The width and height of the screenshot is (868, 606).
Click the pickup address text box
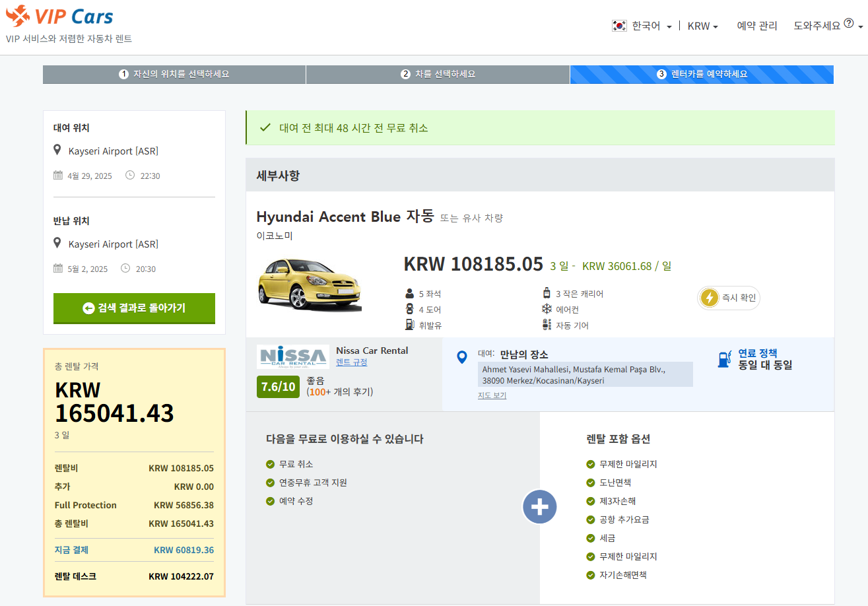pyautogui.click(x=585, y=374)
